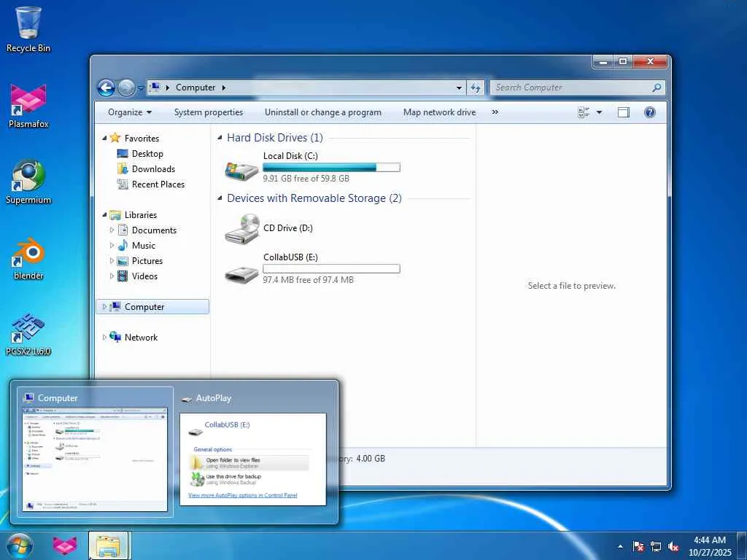The image size is (747, 560).
Task: Open recent pages dropdown arrow
Action: pyautogui.click(x=141, y=87)
